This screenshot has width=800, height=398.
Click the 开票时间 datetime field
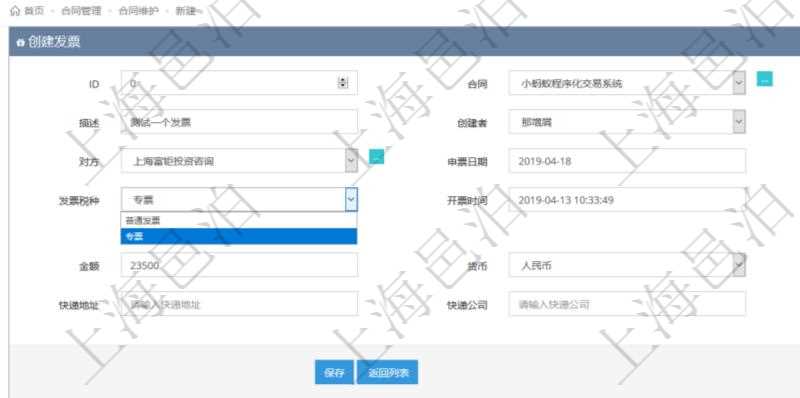(x=627, y=200)
